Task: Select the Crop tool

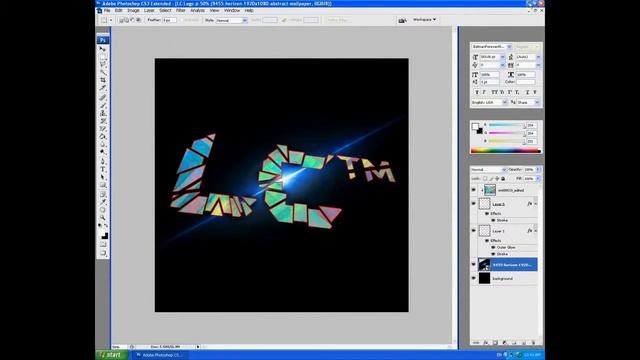Action: pos(103,80)
